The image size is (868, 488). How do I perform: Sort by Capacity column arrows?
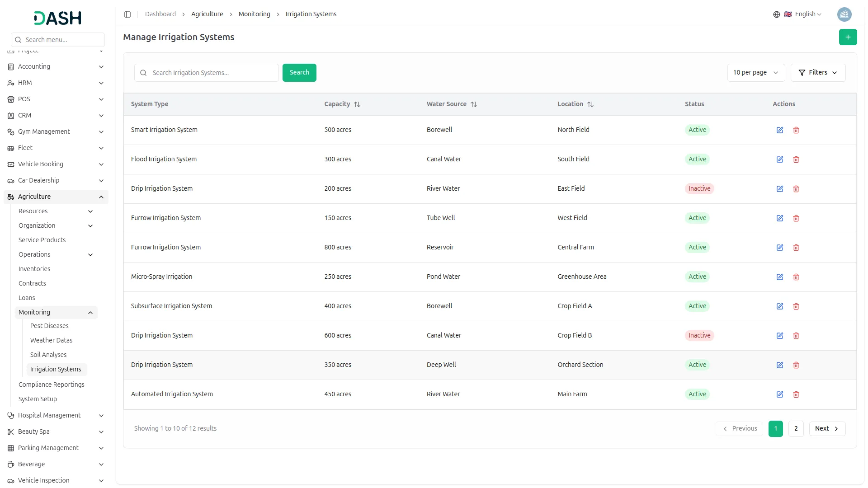point(357,104)
